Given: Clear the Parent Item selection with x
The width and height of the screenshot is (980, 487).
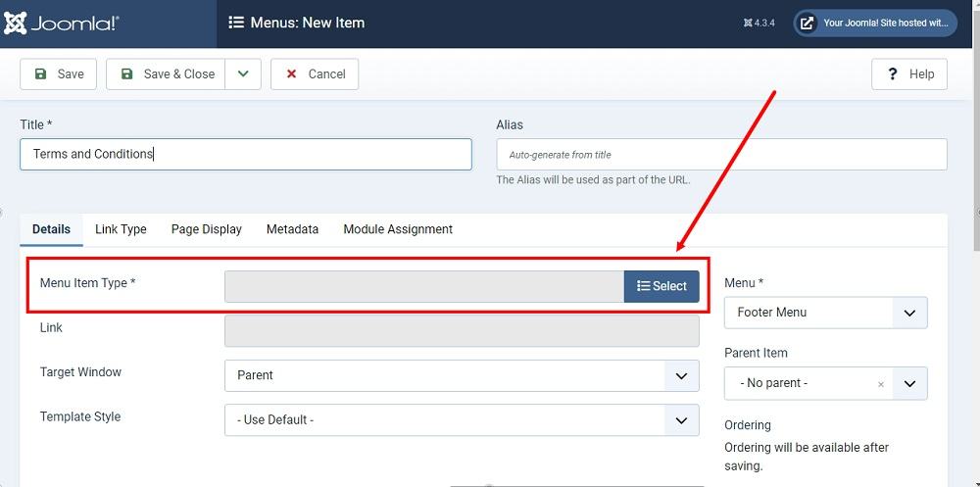Looking at the screenshot, I should 881,384.
